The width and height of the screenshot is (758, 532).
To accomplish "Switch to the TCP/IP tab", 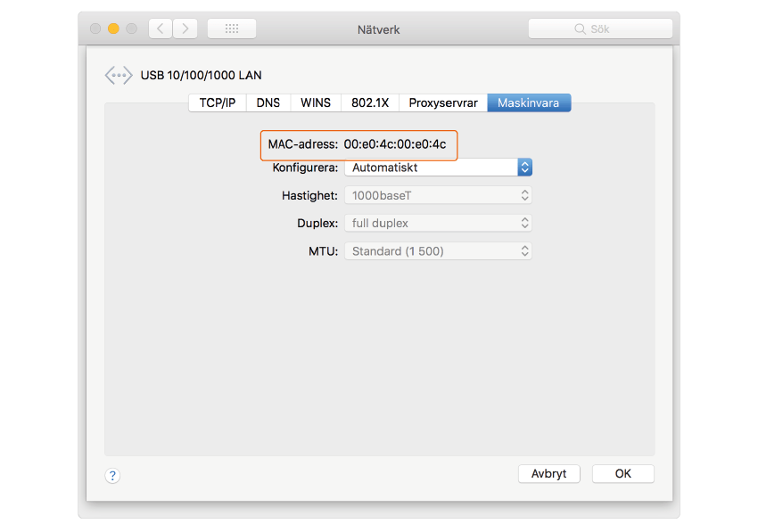I will coord(217,102).
